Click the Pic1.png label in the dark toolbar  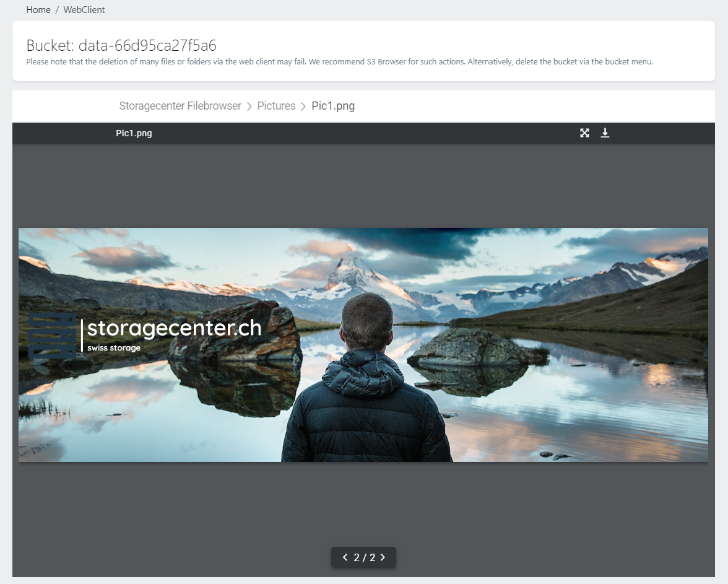134,133
